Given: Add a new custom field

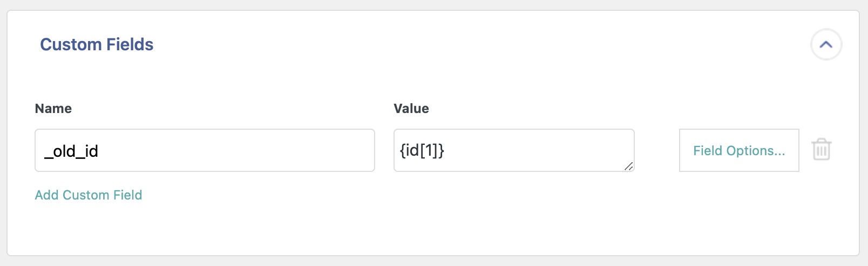Looking at the screenshot, I should [89, 195].
